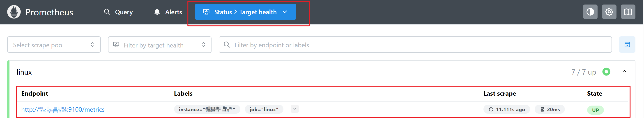
Task: Open the Filter by target health dropdown
Action: coord(159,45)
